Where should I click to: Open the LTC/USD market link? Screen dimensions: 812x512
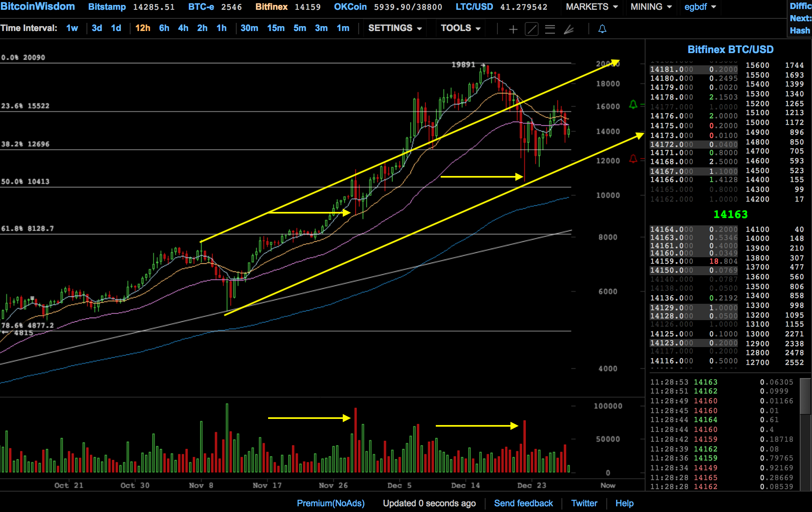(x=474, y=7)
